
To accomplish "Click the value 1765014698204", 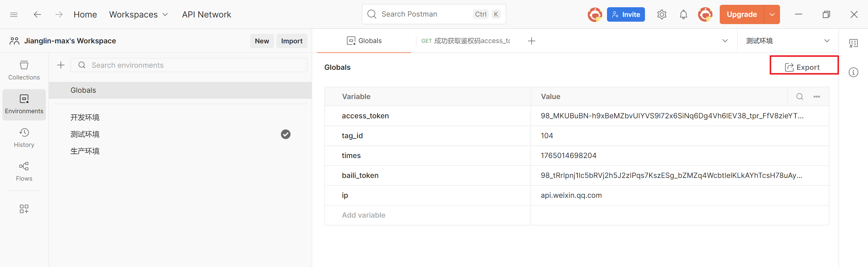I will [568, 156].
